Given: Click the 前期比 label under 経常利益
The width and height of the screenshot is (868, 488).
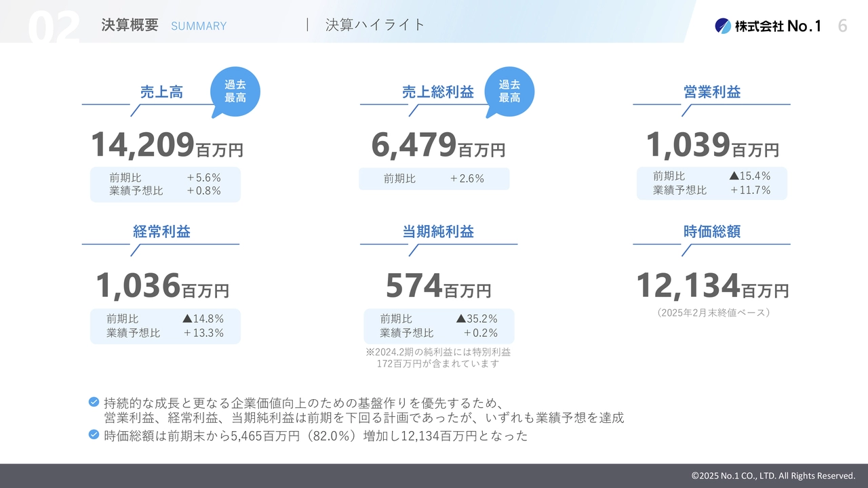Looking at the screenshot, I should point(122,319).
